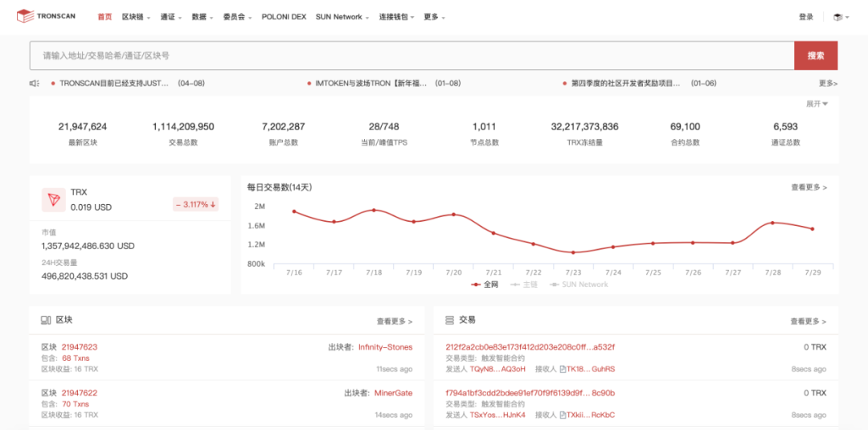The height and width of the screenshot is (430, 868).
Task: Toggle the 主链 chart legend series
Action: pyautogui.click(x=524, y=285)
